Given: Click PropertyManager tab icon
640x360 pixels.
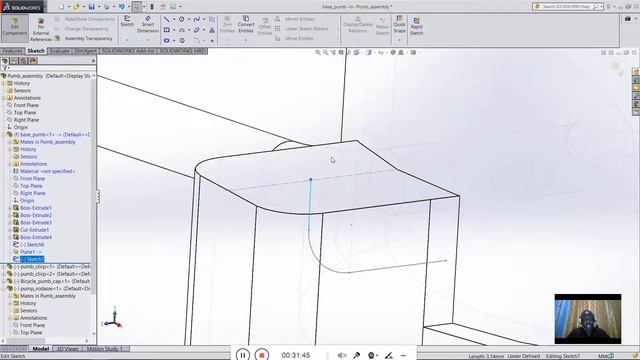Looking at the screenshot, I should click(14, 61).
